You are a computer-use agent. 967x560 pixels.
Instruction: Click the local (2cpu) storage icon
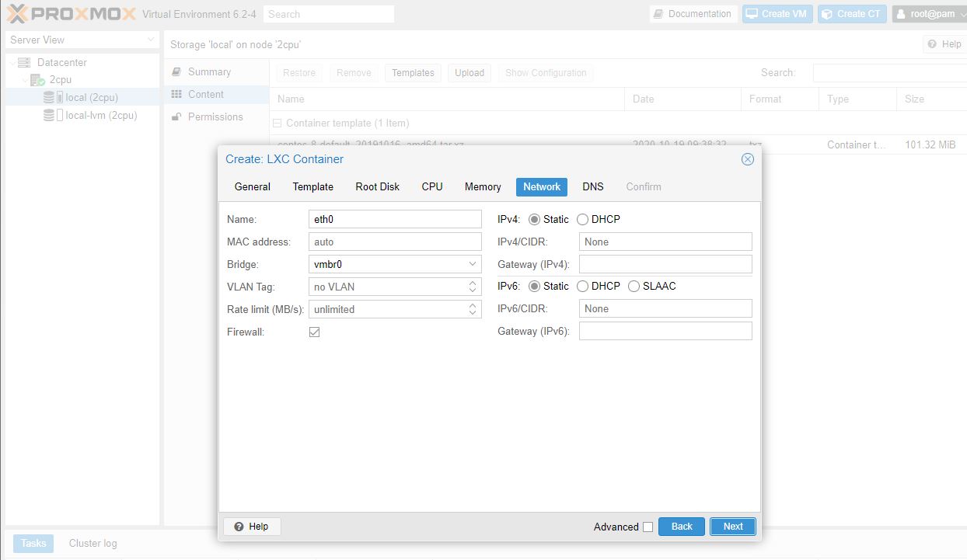52,97
